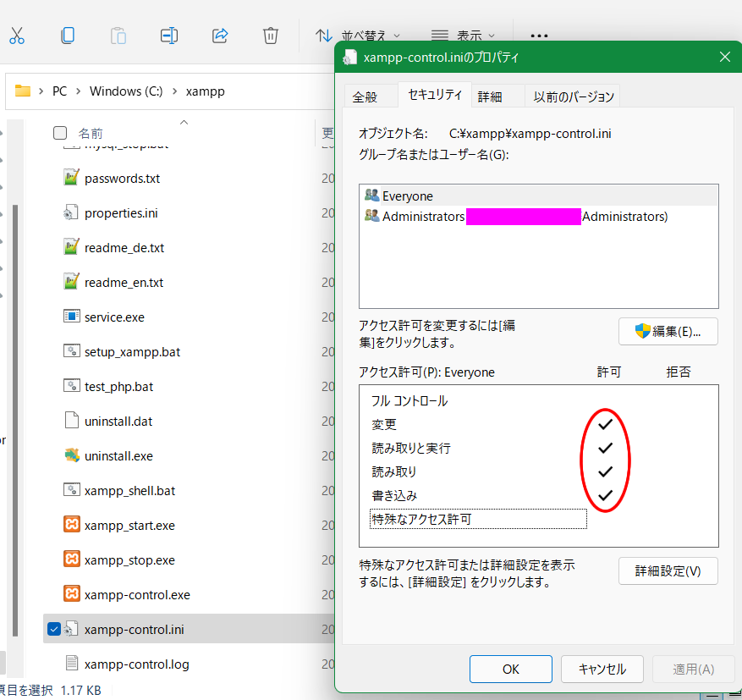Switch to the 全般 tab
This screenshot has height=700, width=742.
click(365, 96)
